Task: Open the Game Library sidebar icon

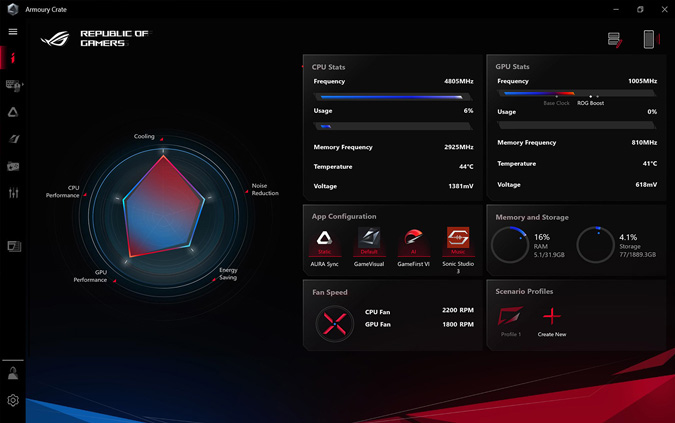Action: pyautogui.click(x=13, y=166)
